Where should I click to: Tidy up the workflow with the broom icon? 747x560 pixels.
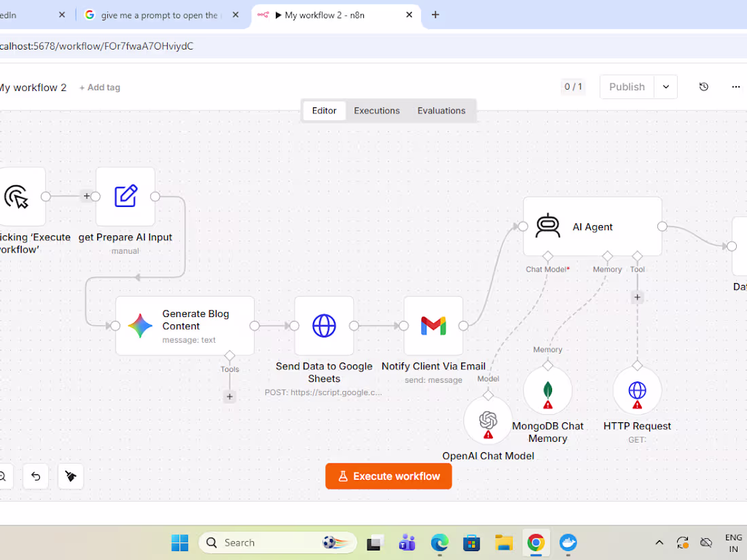coord(71,477)
